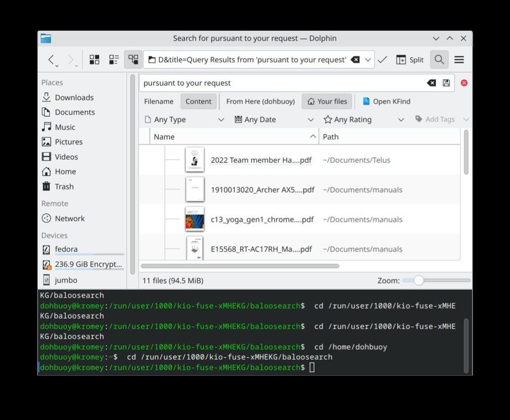The height and width of the screenshot is (420, 510).
Task: Adjust the Zoom slider handle
Action: click(x=419, y=281)
